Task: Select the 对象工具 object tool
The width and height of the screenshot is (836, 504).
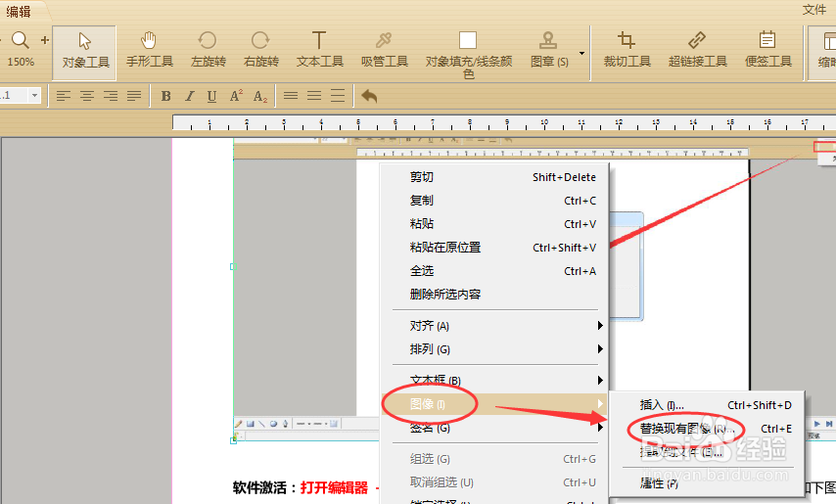Action: [x=85, y=52]
